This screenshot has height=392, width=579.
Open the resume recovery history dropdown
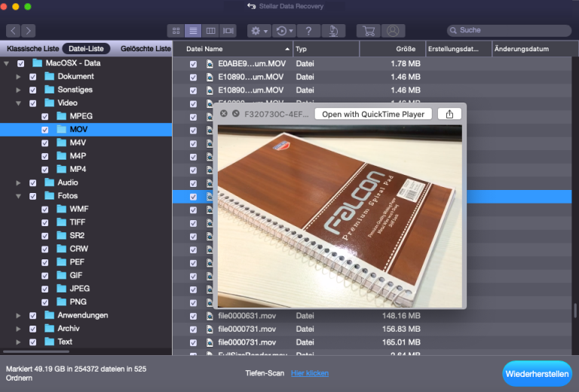(284, 31)
